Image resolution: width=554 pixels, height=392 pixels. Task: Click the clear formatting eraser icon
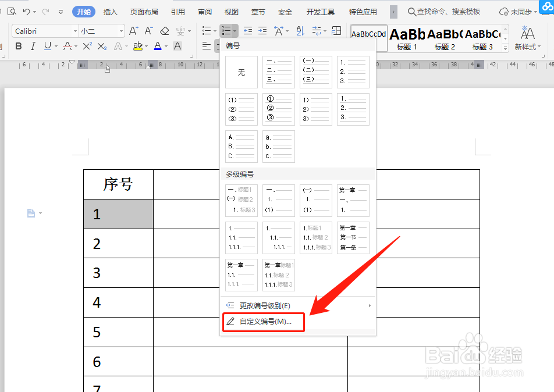[164, 31]
